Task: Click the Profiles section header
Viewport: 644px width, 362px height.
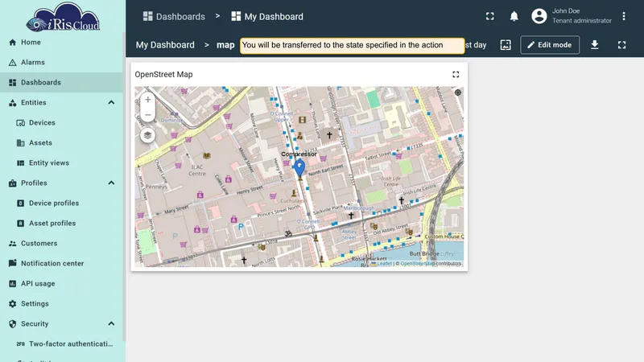Action: coord(62,183)
